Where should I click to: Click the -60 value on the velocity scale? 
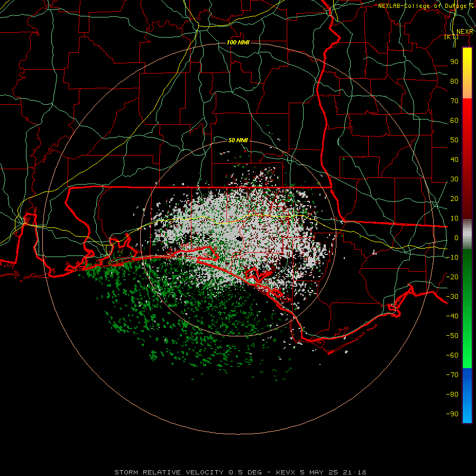[x=452, y=355]
